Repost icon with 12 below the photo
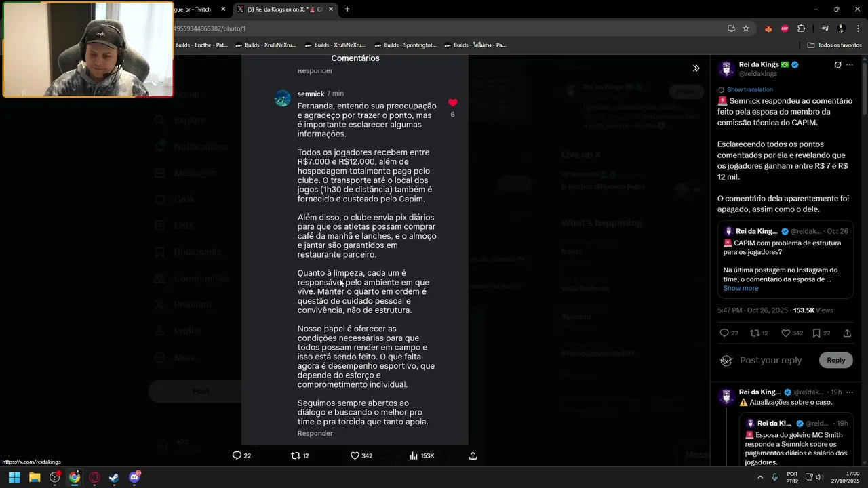868x488 pixels. tap(300, 455)
